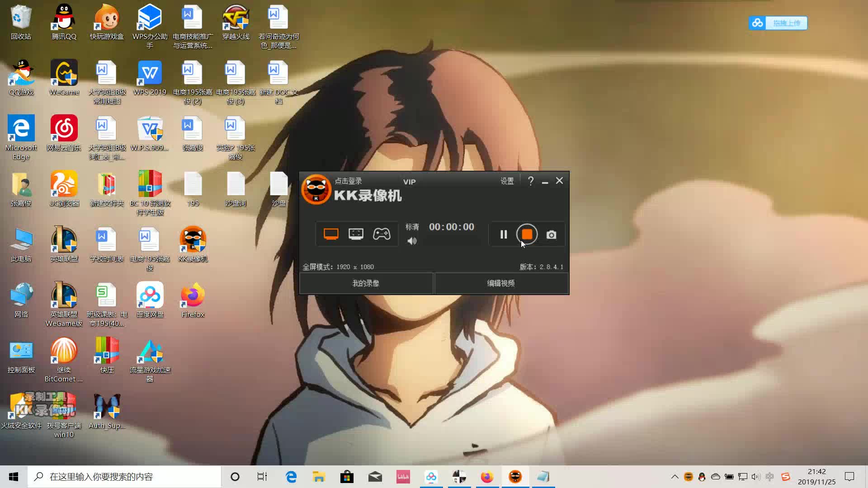
Task: Select the 新建文件夹 desktop icon
Action: coord(107,189)
